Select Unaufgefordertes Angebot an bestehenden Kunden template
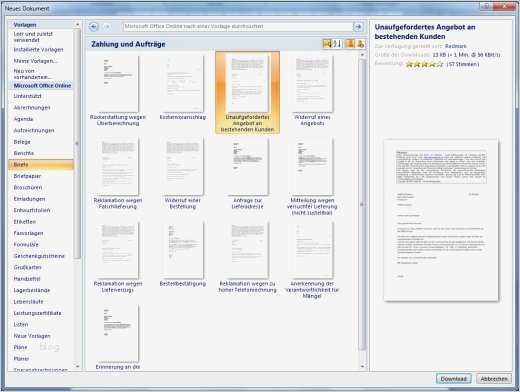The width and height of the screenshot is (520, 392). point(247,93)
